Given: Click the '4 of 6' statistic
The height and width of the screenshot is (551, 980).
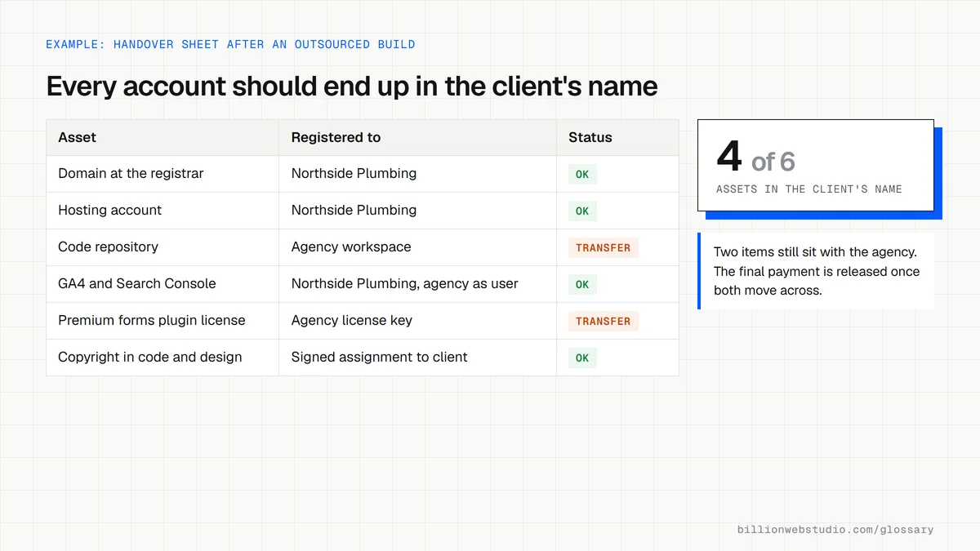Looking at the screenshot, I should tap(755, 158).
